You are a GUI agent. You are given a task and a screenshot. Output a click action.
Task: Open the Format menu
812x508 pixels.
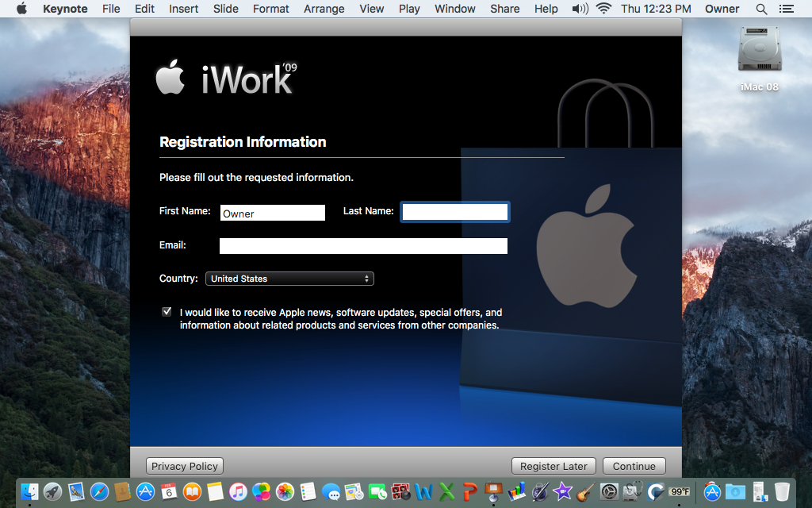coord(271,9)
